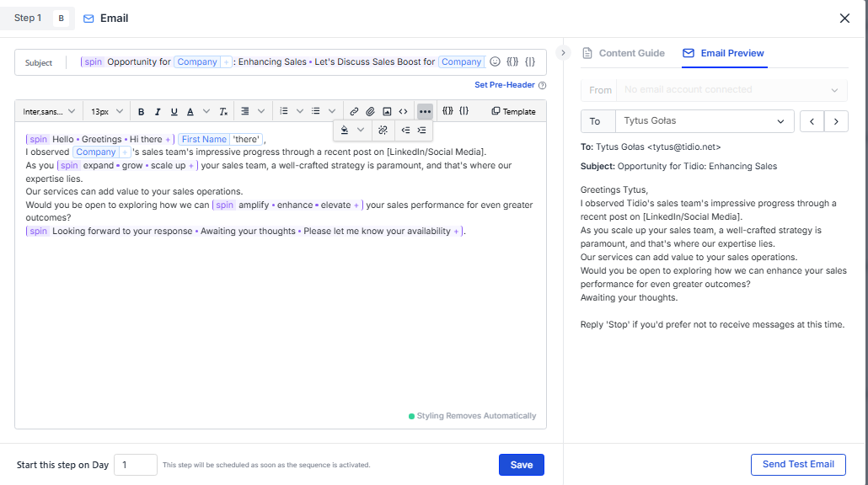Switch to the Content Guide tab

point(624,53)
